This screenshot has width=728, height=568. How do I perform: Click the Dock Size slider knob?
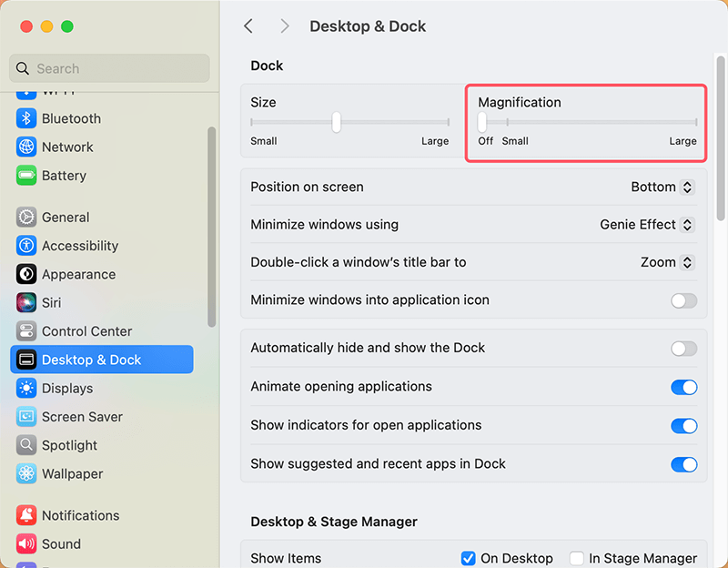pyautogui.click(x=337, y=122)
